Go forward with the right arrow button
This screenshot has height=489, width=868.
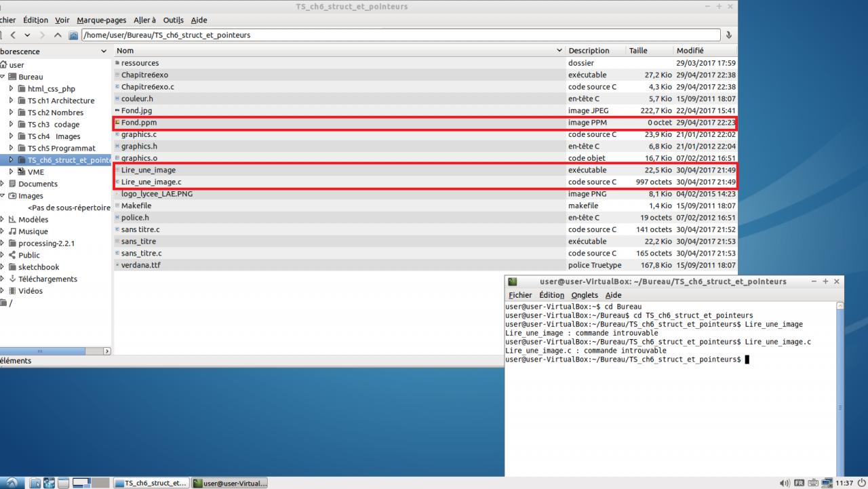coord(42,35)
